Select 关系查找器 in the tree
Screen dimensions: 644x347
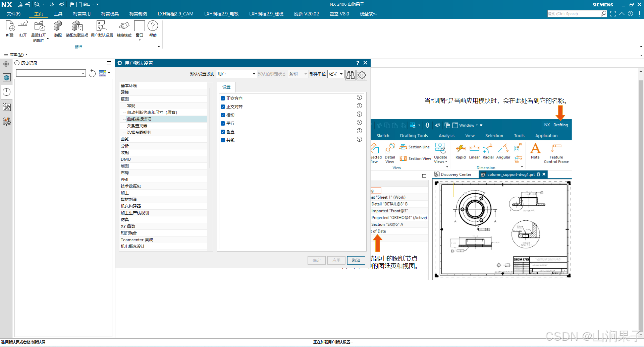137,126
